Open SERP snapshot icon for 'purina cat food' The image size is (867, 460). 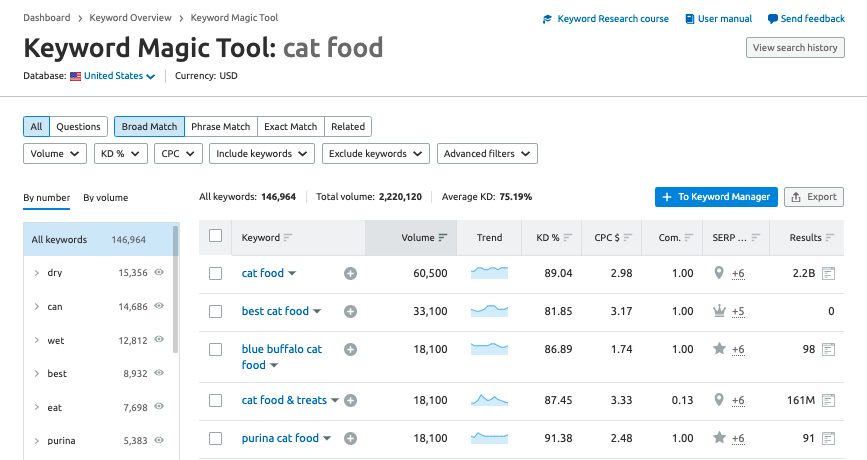[828, 438]
